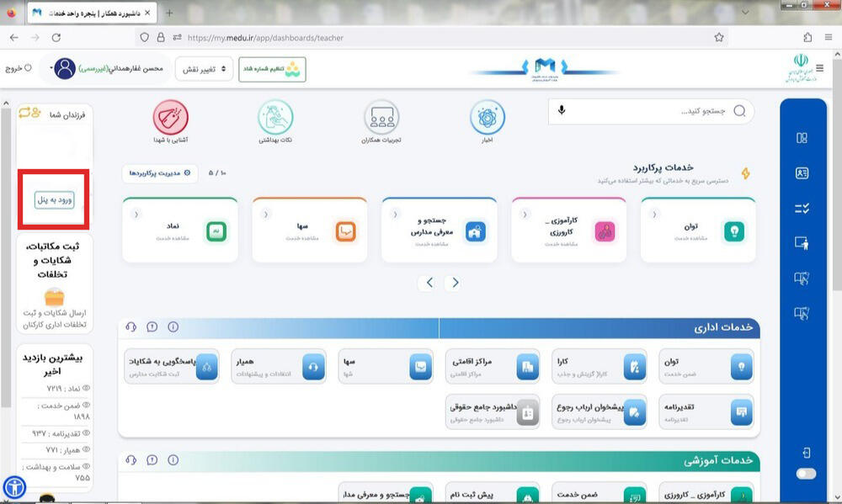Open the chevron on the نماد card
Screen dimensions: 842x504
pyautogui.click(x=136, y=215)
